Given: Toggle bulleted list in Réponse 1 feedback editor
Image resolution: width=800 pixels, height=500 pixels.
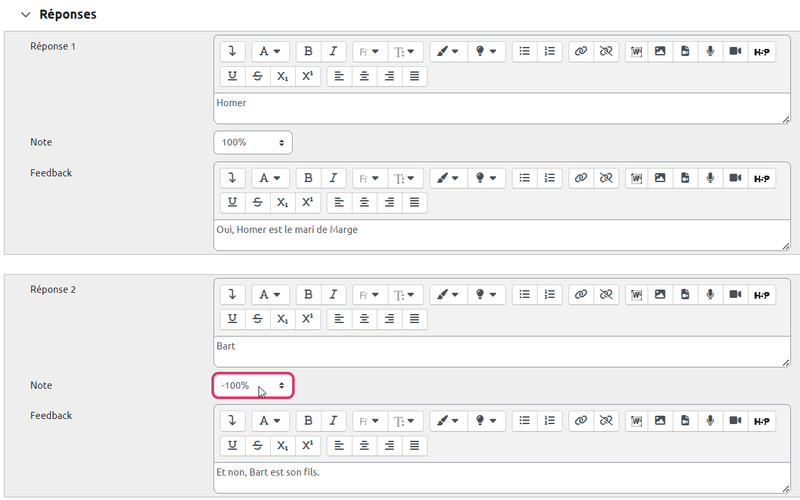Looking at the screenshot, I should (x=524, y=177).
